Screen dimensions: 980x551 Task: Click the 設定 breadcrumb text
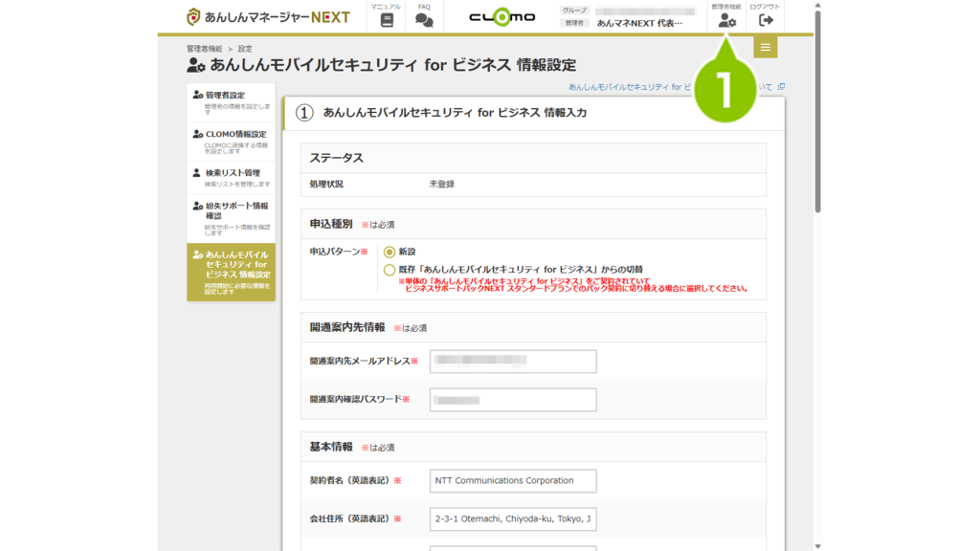coord(245,49)
